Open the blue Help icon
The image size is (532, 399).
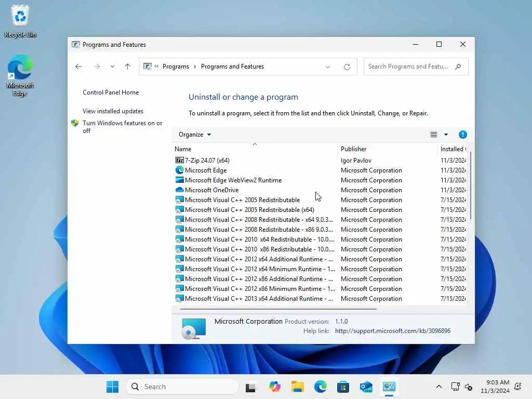pyautogui.click(x=462, y=135)
